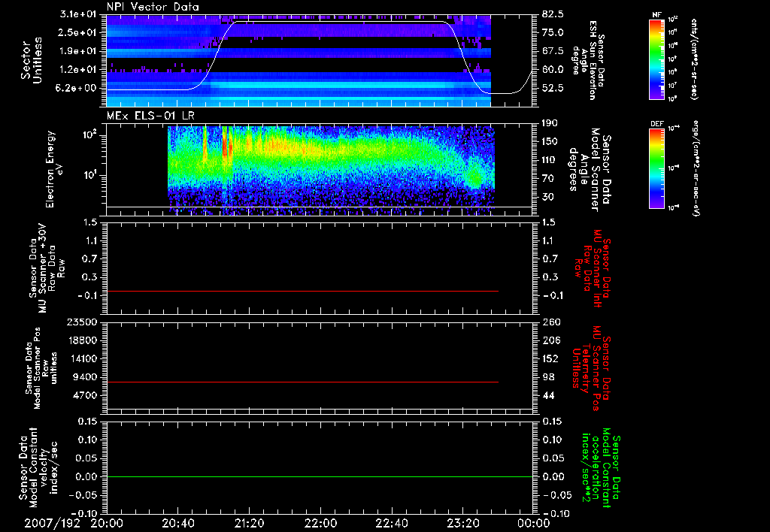Click the '1.9e+01' sector tick value
The width and height of the screenshot is (770, 532).
79,51
